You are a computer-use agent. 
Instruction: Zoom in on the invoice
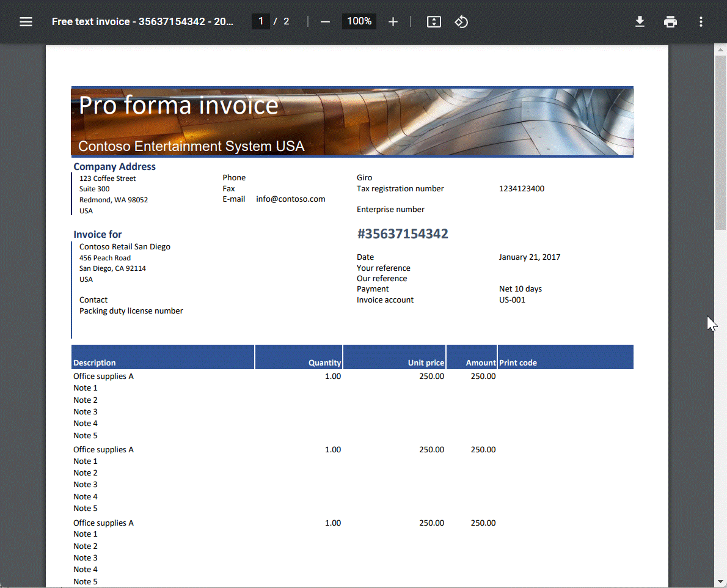click(x=393, y=21)
